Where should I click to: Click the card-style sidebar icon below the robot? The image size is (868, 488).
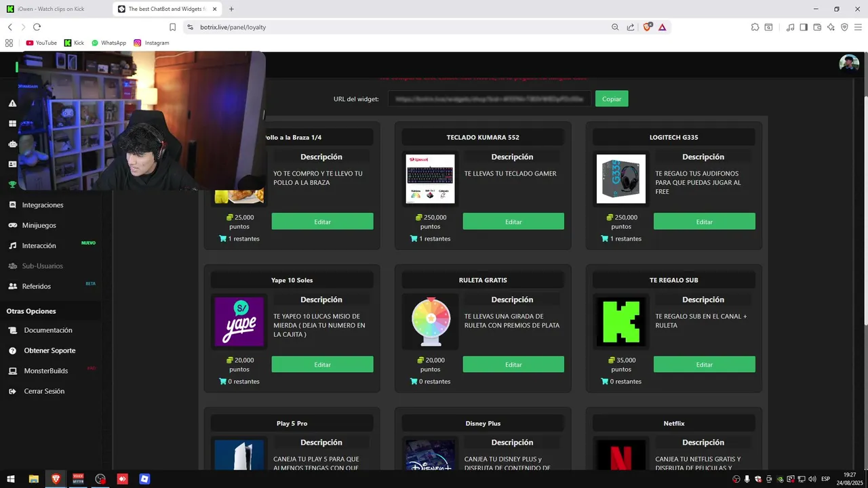point(12,164)
